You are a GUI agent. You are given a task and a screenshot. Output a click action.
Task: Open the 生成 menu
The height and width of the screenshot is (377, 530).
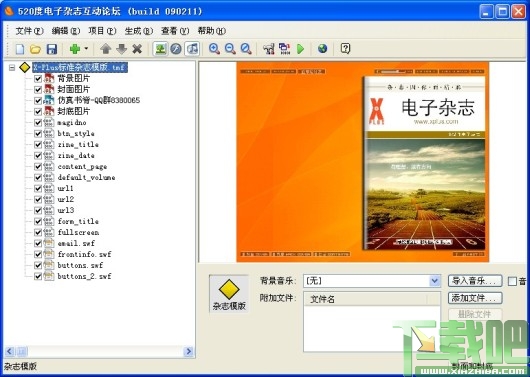pyautogui.click(x=139, y=31)
